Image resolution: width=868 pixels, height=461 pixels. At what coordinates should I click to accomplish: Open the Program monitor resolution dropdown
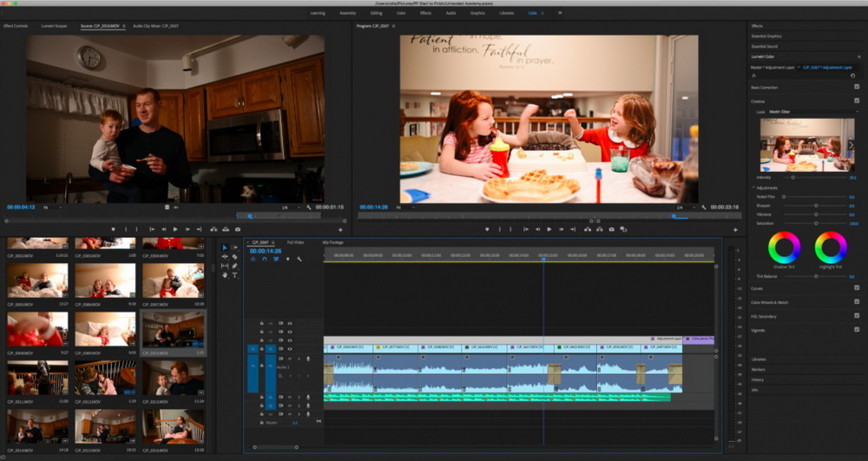click(684, 207)
